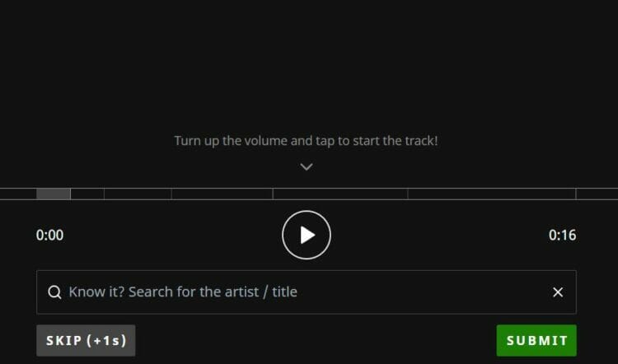Image resolution: width=618 pixels, height=364 pixels.
Task: Tap the 'Turn up the volume' hint text
Action: click(x=306, y=141)
